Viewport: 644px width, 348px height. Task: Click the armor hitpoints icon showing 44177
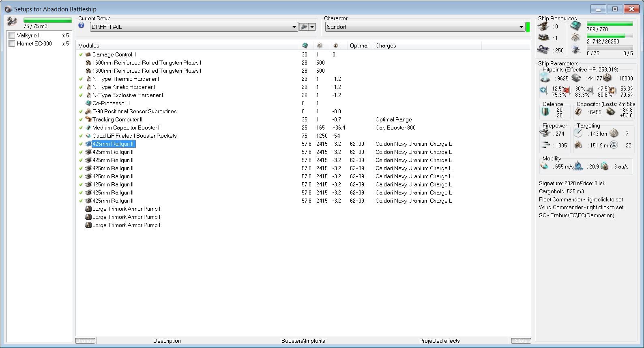coord(576,78)
